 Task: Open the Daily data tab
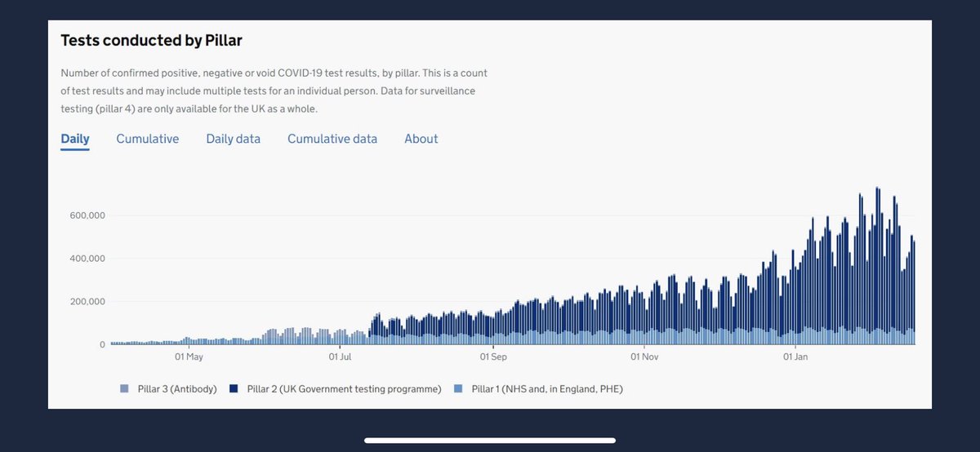[x=234, y=139]
